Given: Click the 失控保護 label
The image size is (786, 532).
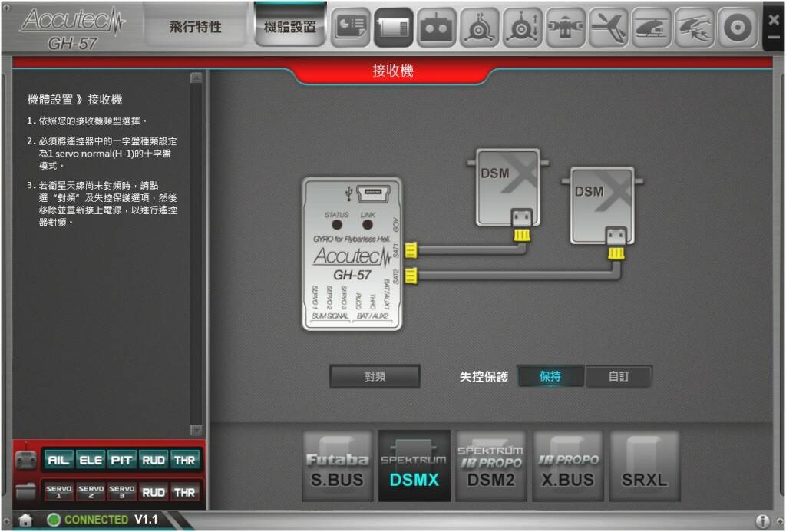Looking at the screenshot, I should [484, 377].
